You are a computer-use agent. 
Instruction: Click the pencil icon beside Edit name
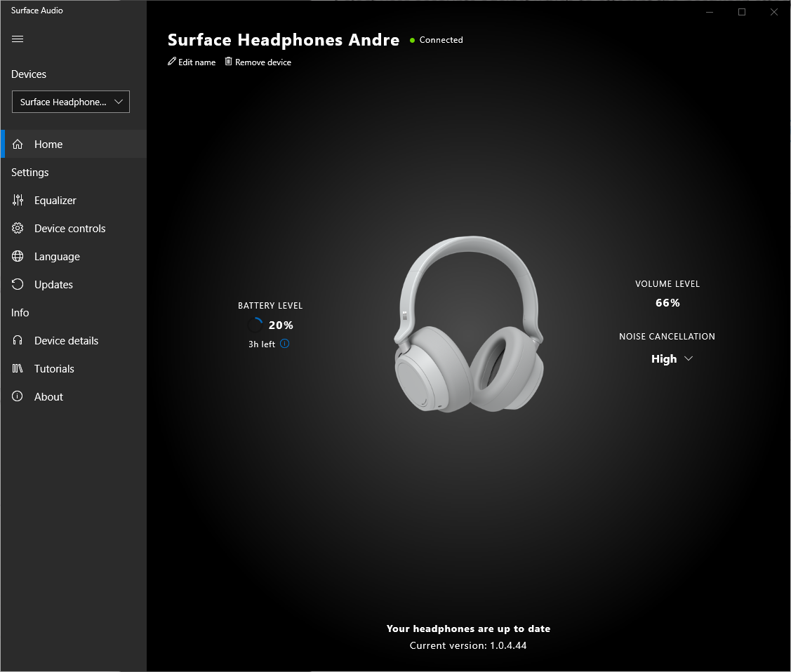click(x=172, y=62)
